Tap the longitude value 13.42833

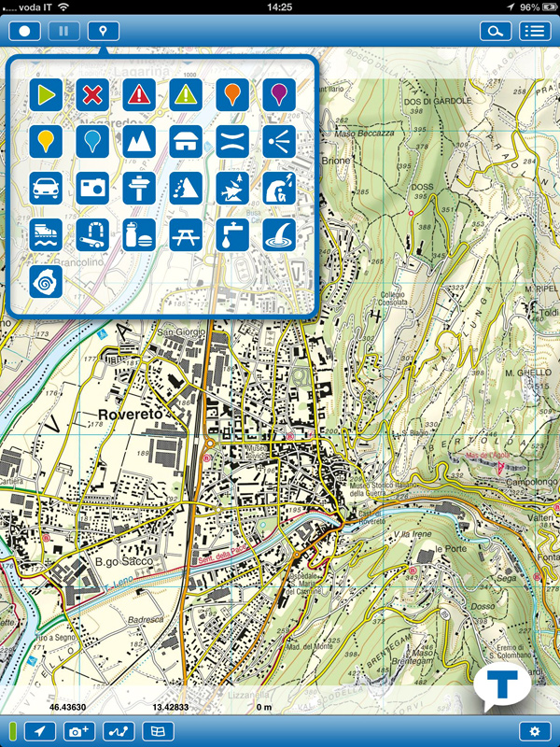coord(171,707)
